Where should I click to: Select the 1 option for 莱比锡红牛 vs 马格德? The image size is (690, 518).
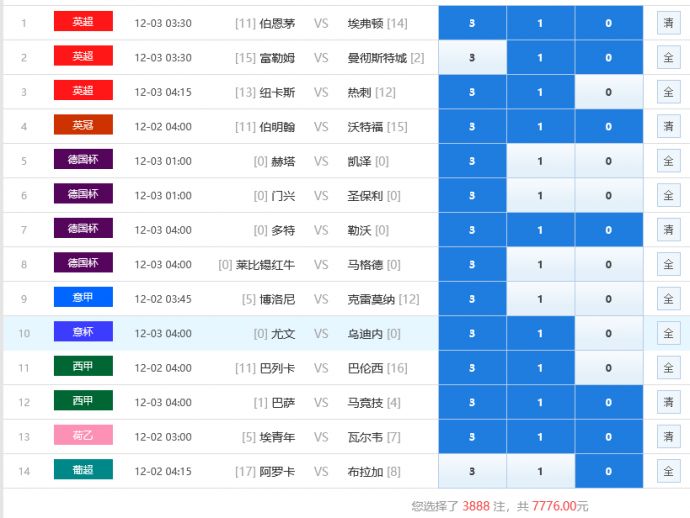tap(540, 265)
